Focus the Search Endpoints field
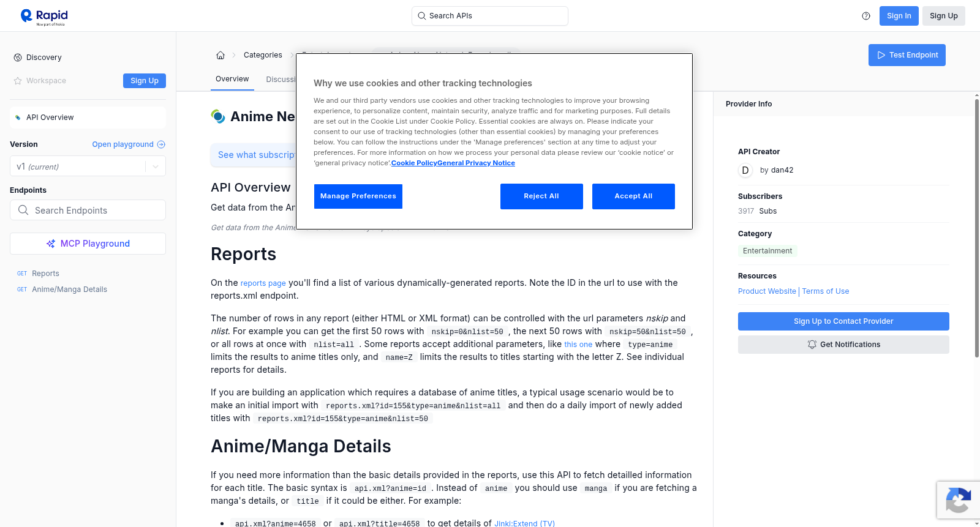 [x=88, y=210]
